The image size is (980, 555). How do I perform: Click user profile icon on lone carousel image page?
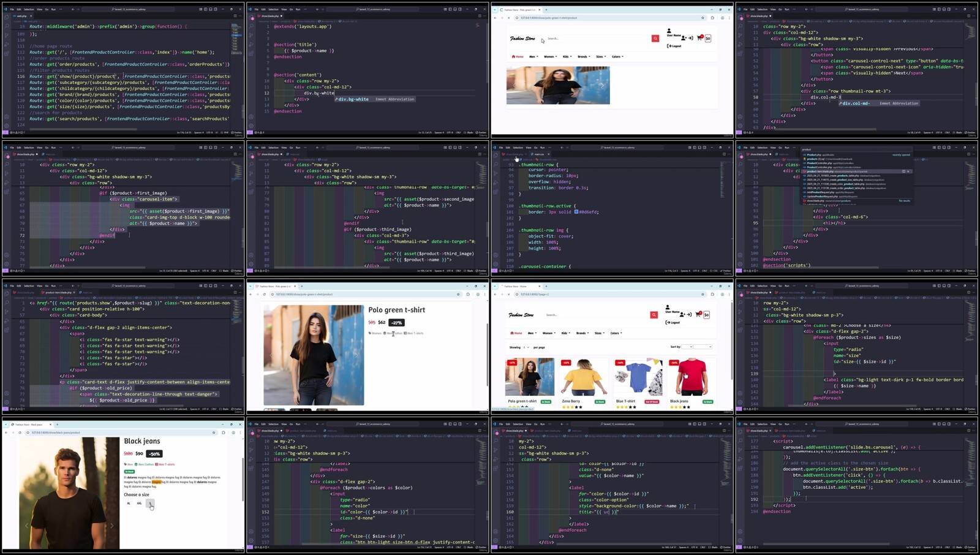tap(669, 31)
